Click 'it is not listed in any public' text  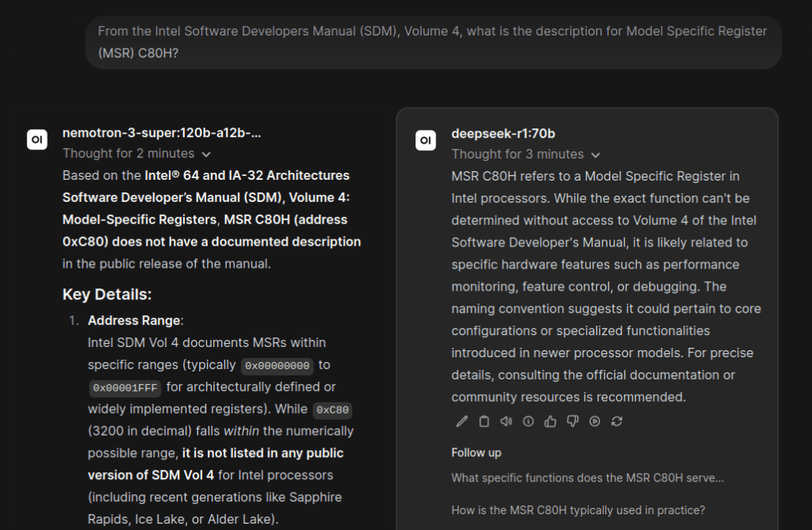pos(262,453)
